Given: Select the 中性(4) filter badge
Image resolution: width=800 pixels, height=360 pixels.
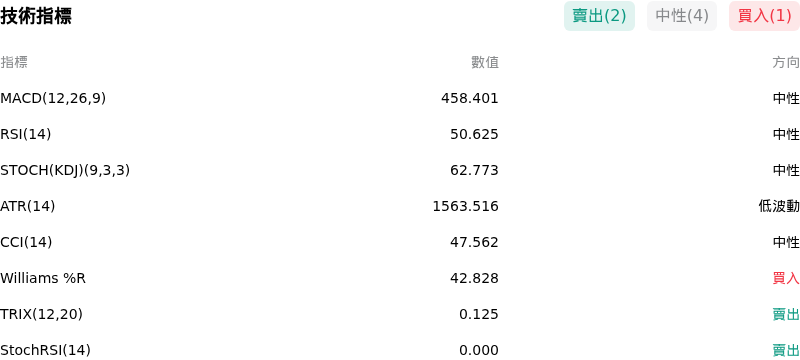Looking at the screenshot, I should point(682,16).
